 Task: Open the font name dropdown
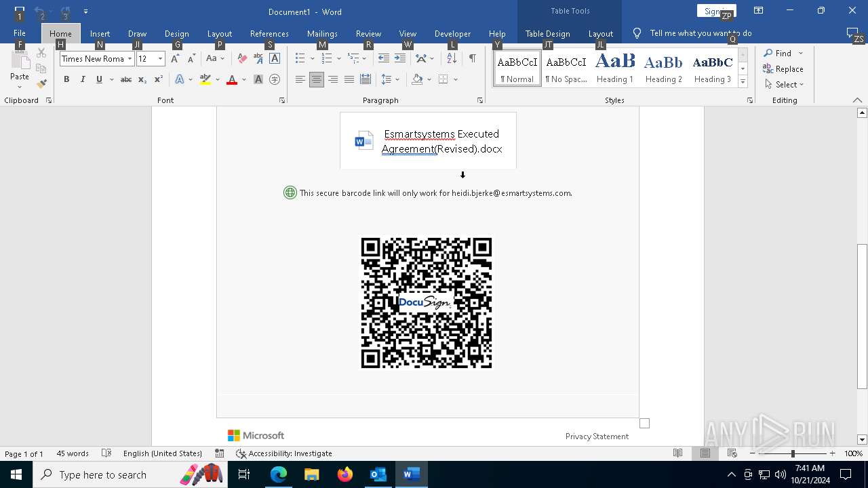click(130, 59)
